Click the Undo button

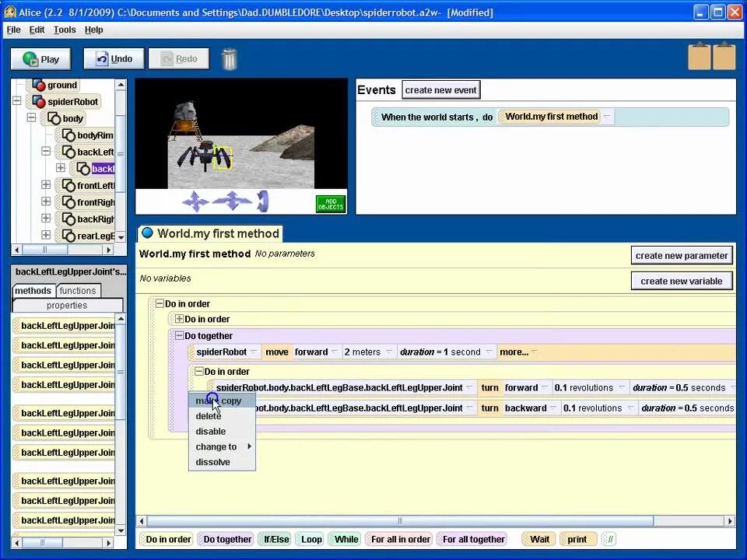pos(114,59)
